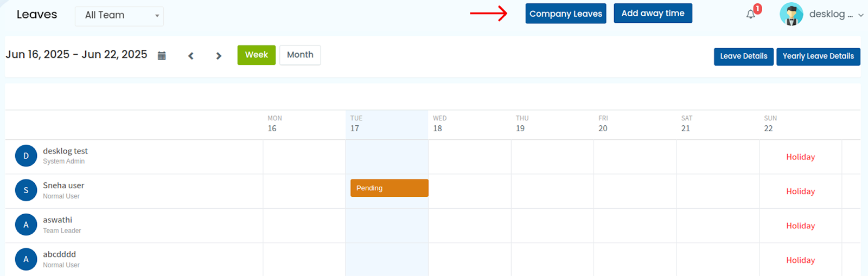Go to next week arrow
Image resolution: width=868 pixels, height=276 pixels.
(x=219, y=56)
